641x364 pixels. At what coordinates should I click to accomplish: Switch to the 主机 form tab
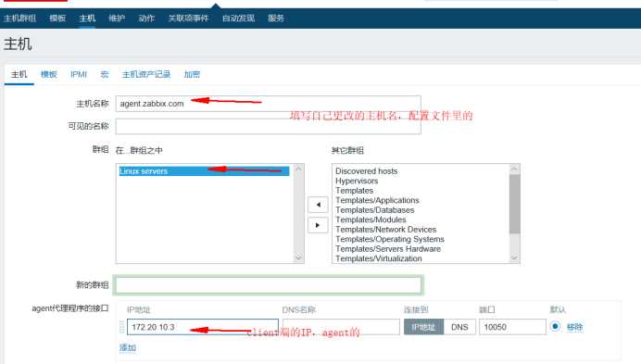tap(19, 74)
